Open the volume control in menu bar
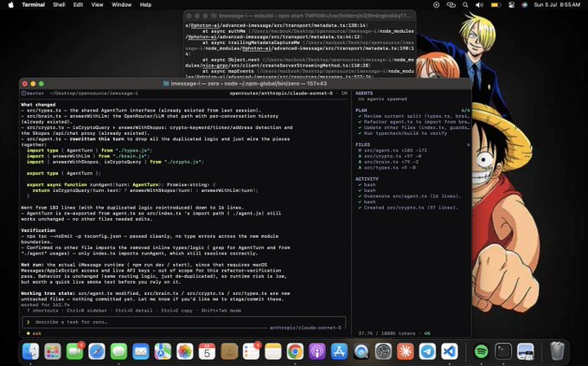Image resolution: width=588 pixels, height=366 pixels. 479,5
